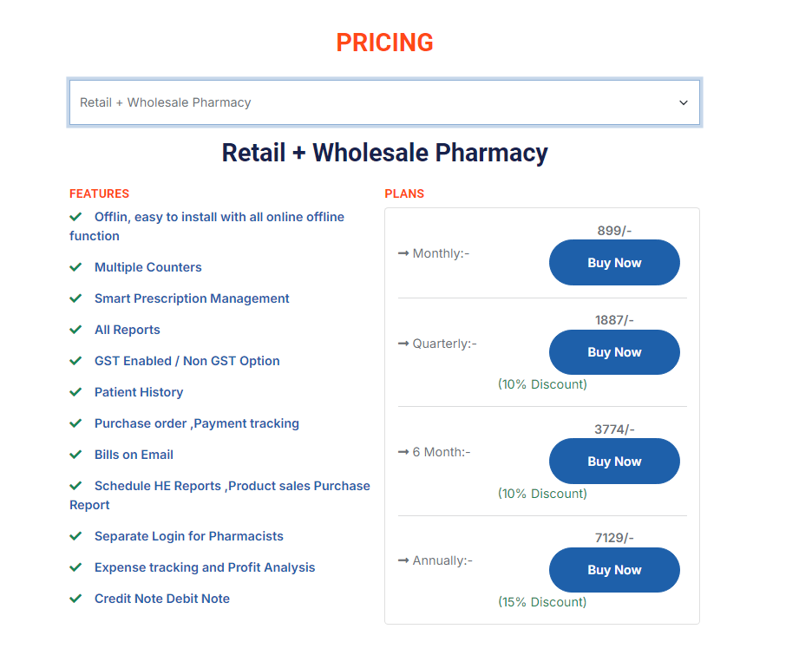Click arrow icon before 6 Month plan

[x=403, y=452]
